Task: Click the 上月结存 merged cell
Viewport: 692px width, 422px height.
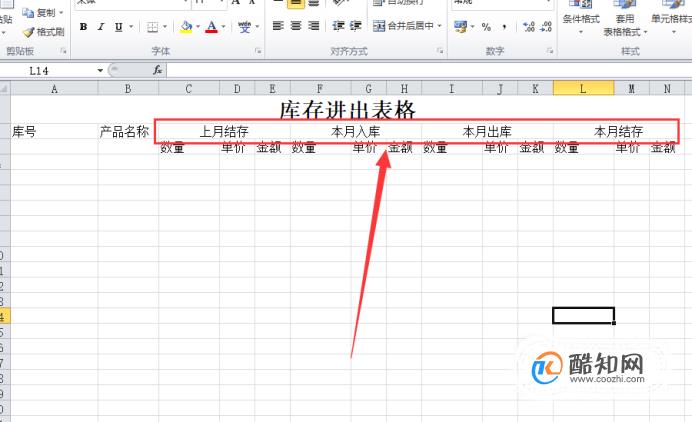Action: tap(224, 132)
